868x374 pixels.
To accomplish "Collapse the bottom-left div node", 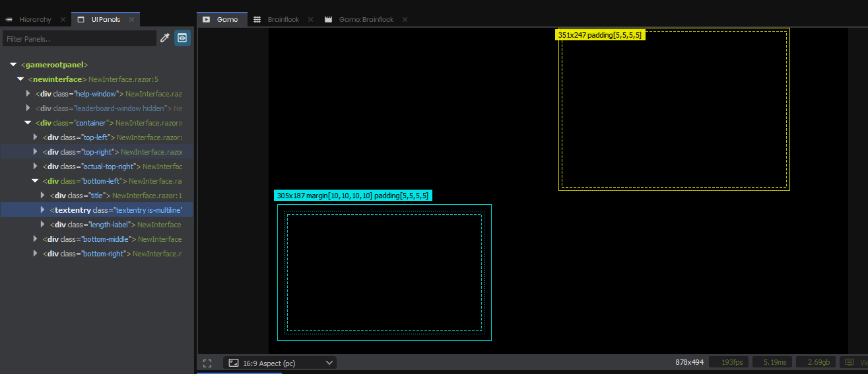I will pyautogui.click(x=35, y=181).
